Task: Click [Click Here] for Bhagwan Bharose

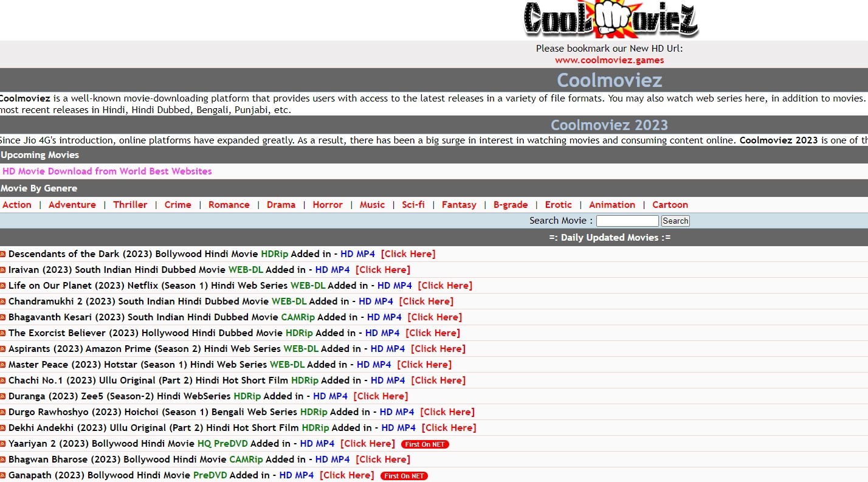Action: point(383,460)
